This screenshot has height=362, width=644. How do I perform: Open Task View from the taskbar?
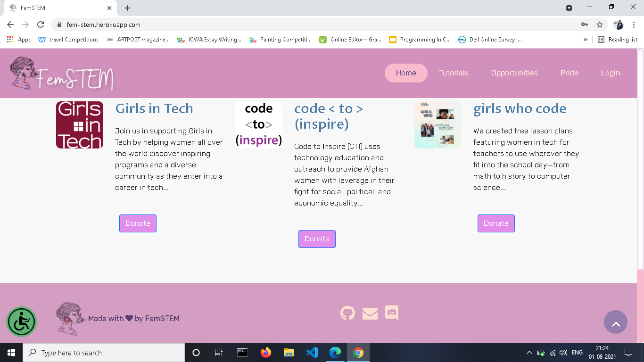click(x=219, y=353)
